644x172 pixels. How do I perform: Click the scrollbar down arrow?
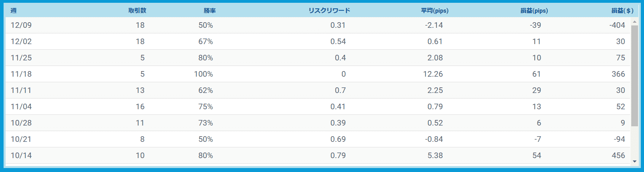point(635,162)
